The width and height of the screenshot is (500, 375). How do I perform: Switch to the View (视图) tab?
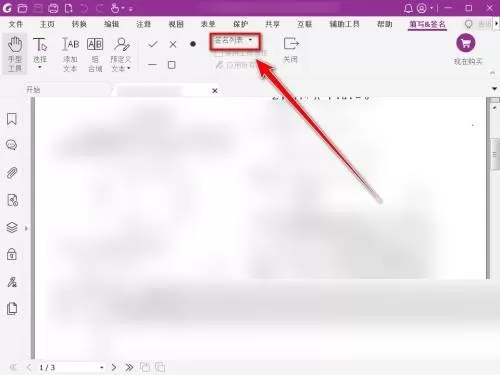pyautogui.click(x=176, y=24)
